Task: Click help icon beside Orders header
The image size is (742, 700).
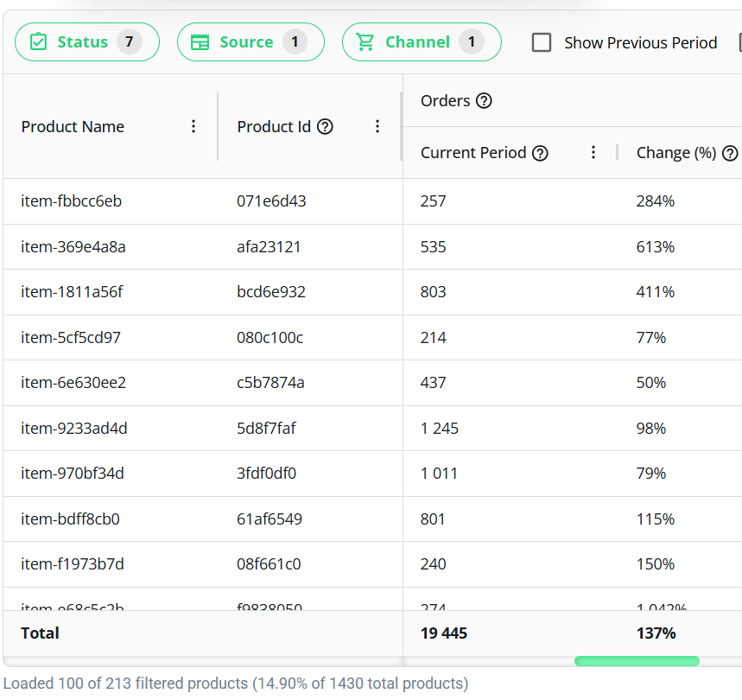Action: coord(484,101)
